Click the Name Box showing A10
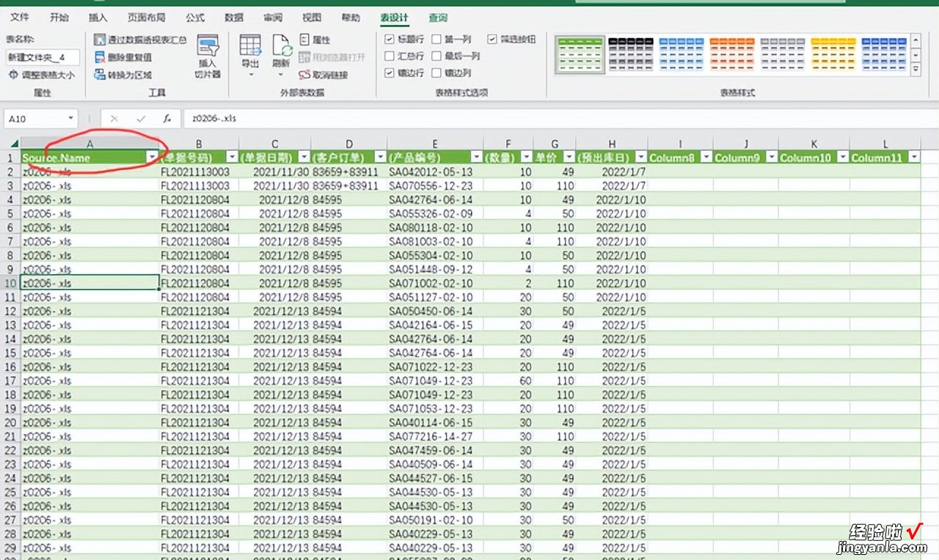Image resolution: width=939 pixels, height=560 pixels. click(34, 118)
